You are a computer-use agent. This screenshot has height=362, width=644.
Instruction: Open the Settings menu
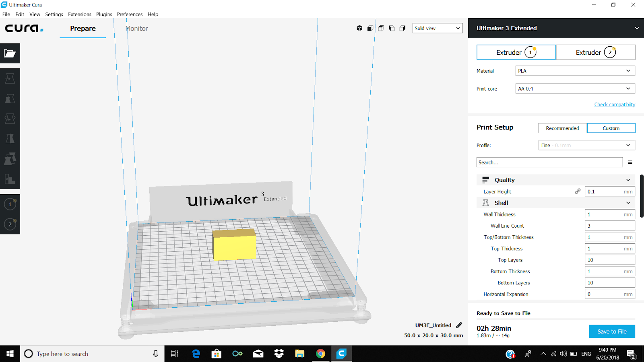pyautogui.click(x=54, y=14)
